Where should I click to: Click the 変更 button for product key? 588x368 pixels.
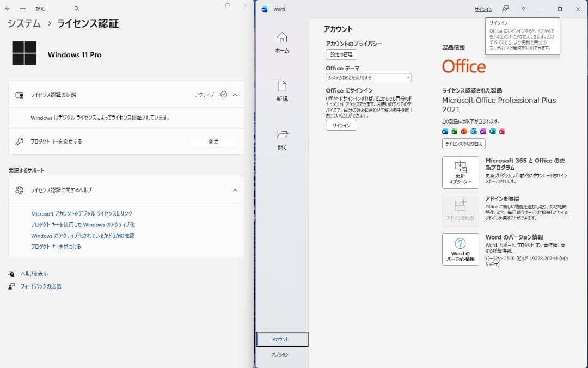pyautogui.click(x=213, y=141)
